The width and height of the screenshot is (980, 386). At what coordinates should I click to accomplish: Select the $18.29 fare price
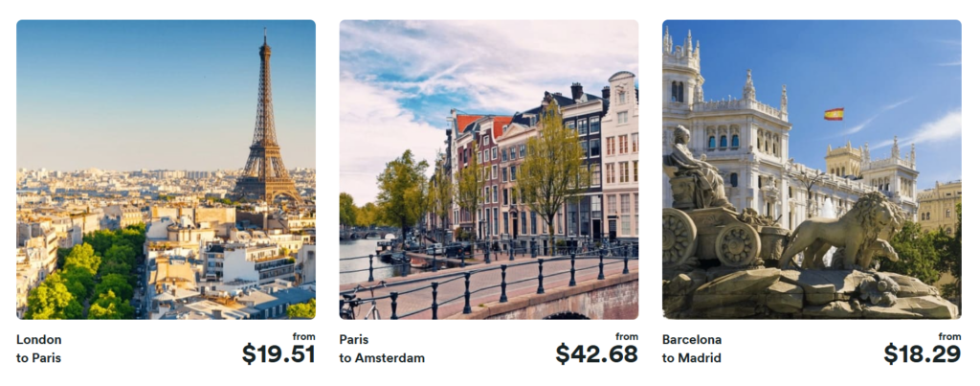click(x=923, y=354)
